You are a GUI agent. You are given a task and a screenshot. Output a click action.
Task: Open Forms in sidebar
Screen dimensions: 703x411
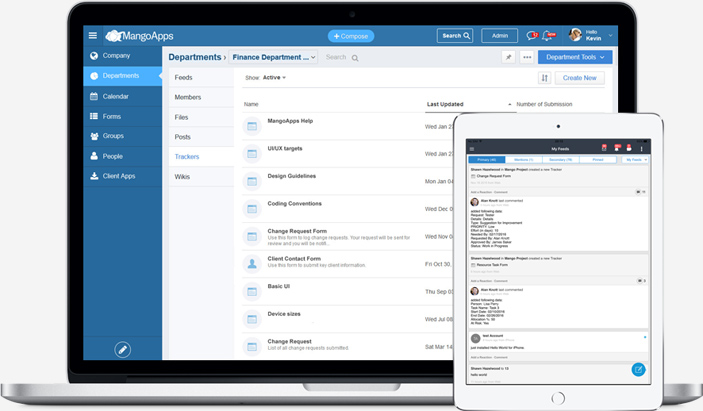pyautogui.click(x=122, y=117)
